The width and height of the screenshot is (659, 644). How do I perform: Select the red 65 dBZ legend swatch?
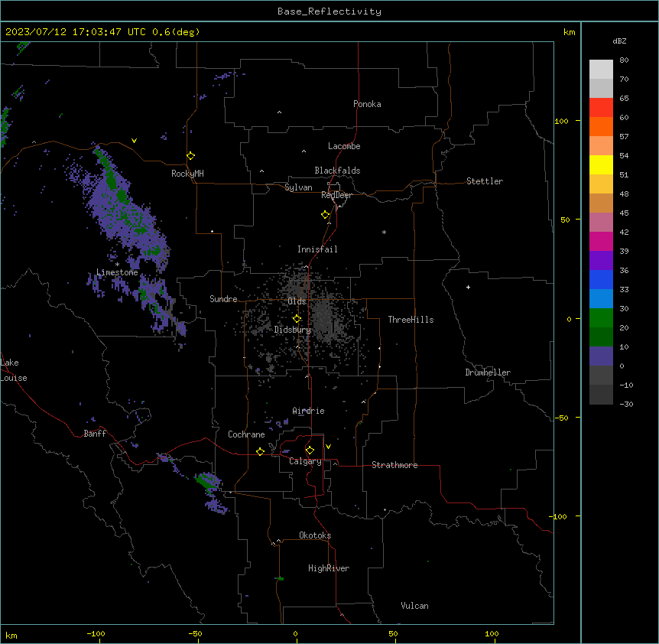(x=601, y=107)
